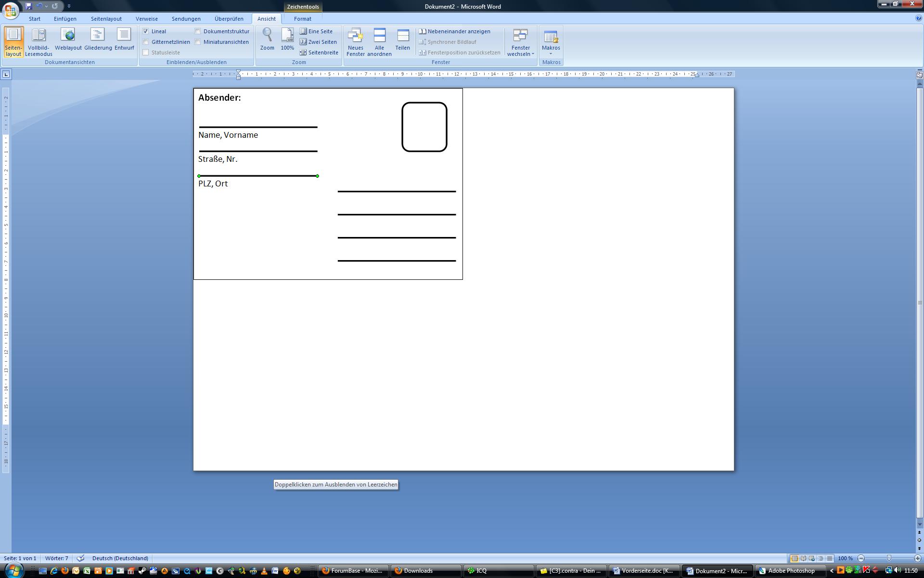Open the Seitenlayout ribbon tab
Image resolution: width=924 pixels, height=578 pixels.
point(106,19)
